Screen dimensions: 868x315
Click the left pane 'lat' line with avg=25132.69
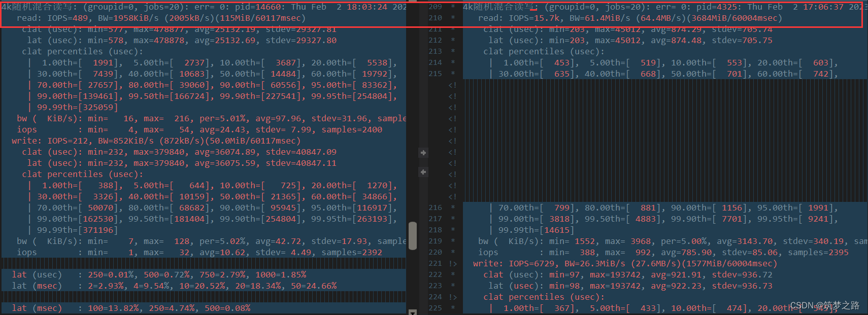click(182, 41)
